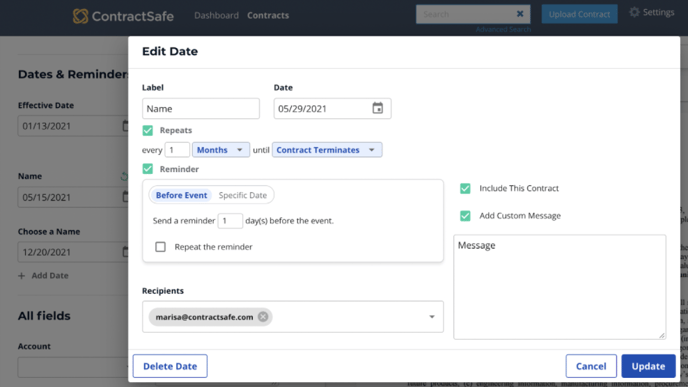Click the Message box resize handle
This screenshot has width=688, height=387.
pyautogui.click(x=662, y=335)
